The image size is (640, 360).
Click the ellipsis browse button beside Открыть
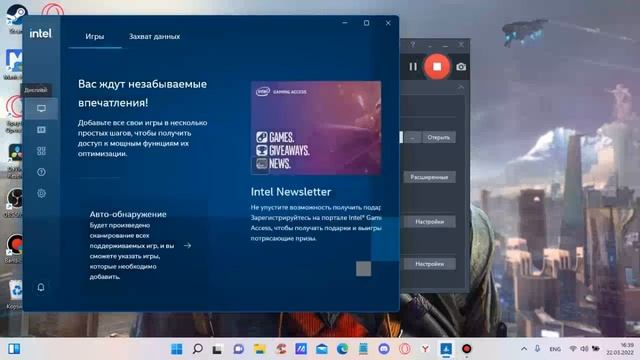pos(412,138)
